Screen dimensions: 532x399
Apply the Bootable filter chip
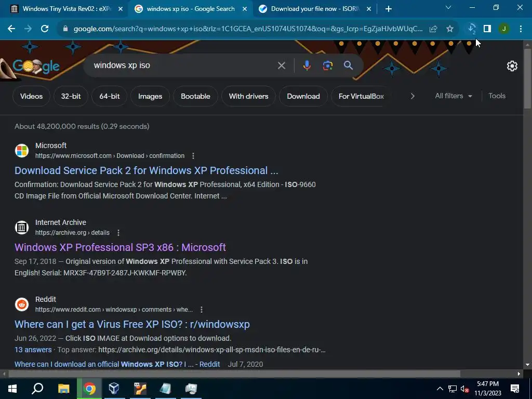point(195,96)
